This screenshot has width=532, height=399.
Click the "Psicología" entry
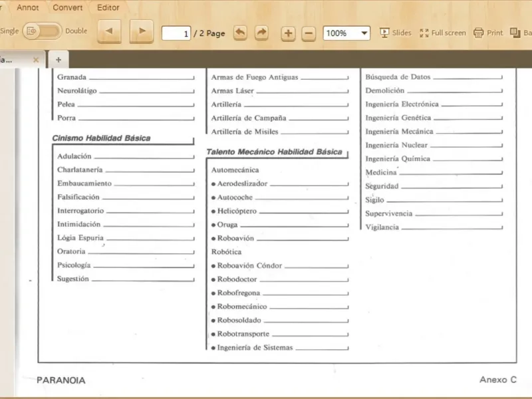pyautogui.click(x=126, y=265)
